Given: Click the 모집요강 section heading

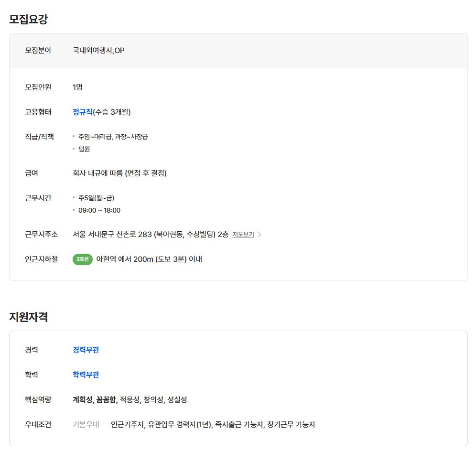Looking at the screenshot, I should (29, 20).
